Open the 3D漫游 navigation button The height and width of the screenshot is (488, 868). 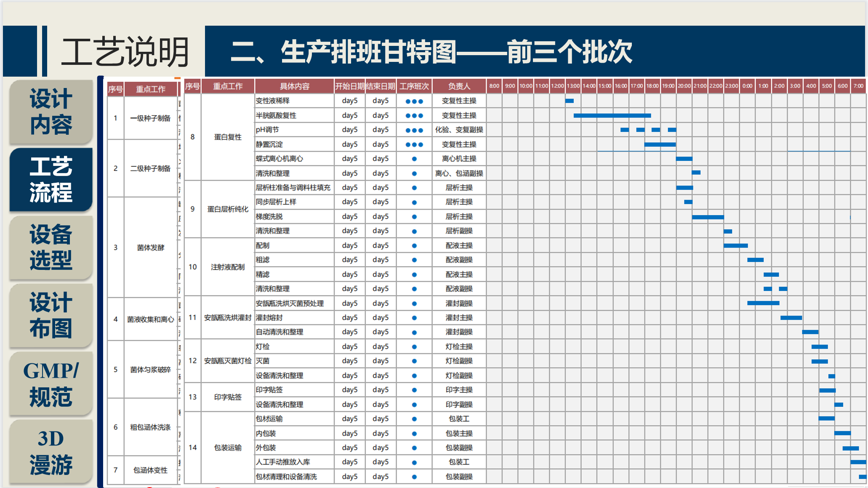51,451
